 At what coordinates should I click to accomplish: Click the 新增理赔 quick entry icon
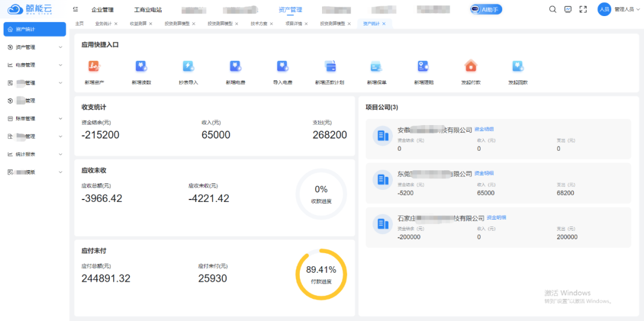click(423, 66)
